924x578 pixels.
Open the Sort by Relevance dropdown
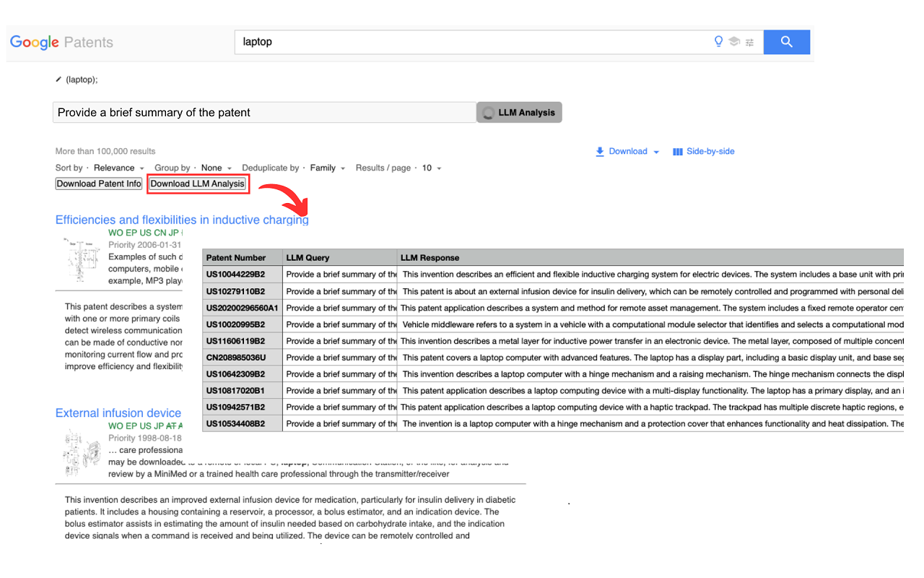click(119, 168)
